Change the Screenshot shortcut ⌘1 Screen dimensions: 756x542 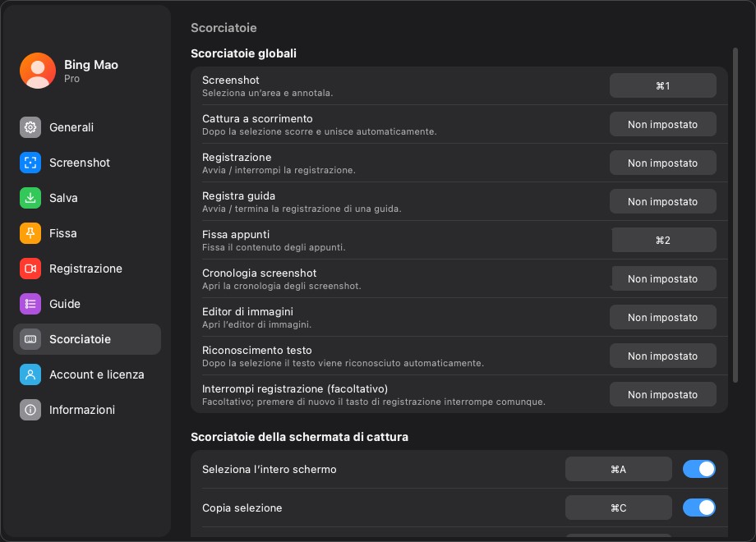(x=663, y=85)
